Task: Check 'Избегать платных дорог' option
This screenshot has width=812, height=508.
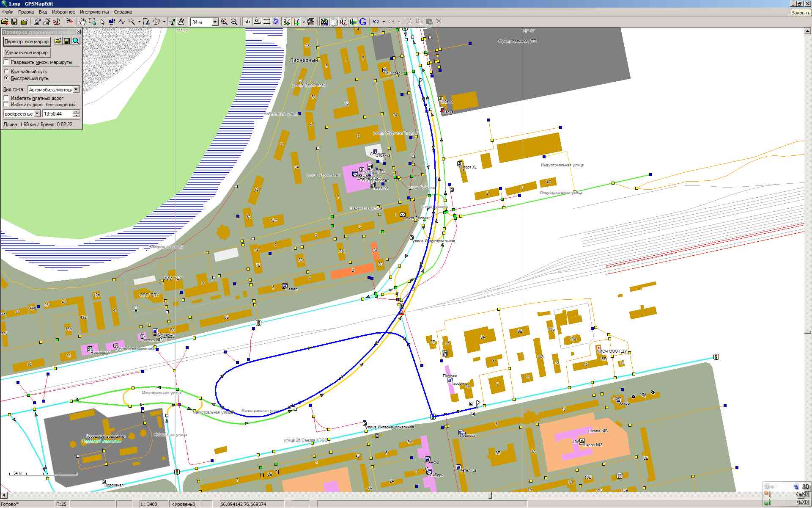Action: (x=6, y=98)
